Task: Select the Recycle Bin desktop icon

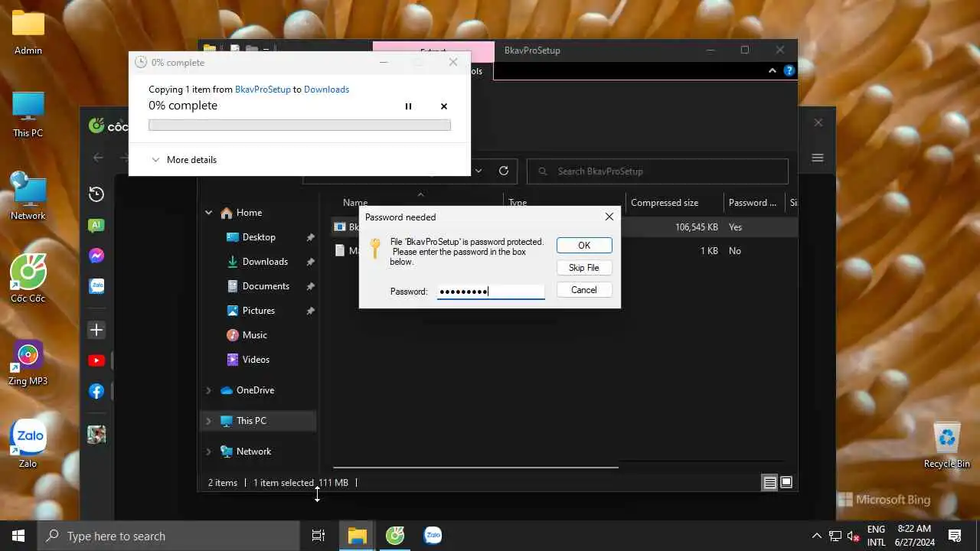Action: (x=947, y=444)
